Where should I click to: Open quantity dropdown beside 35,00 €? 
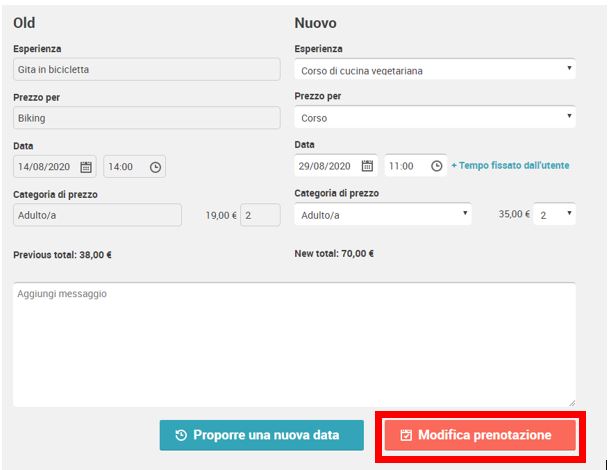pos(554,214)
